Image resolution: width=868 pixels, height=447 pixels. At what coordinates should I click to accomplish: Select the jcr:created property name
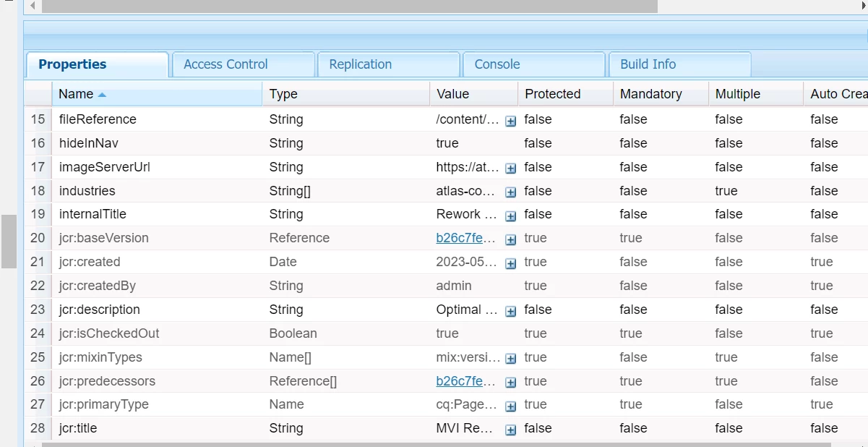90,262
